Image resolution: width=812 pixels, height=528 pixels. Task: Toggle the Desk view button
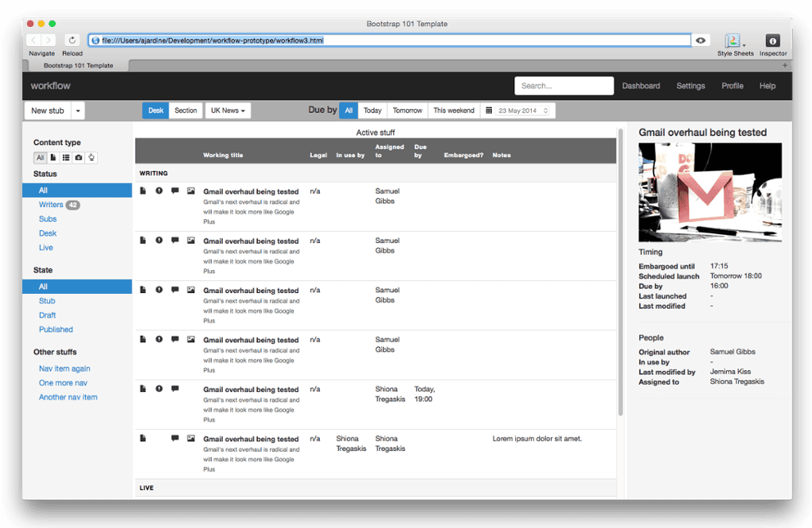click(x=156, y=111)
